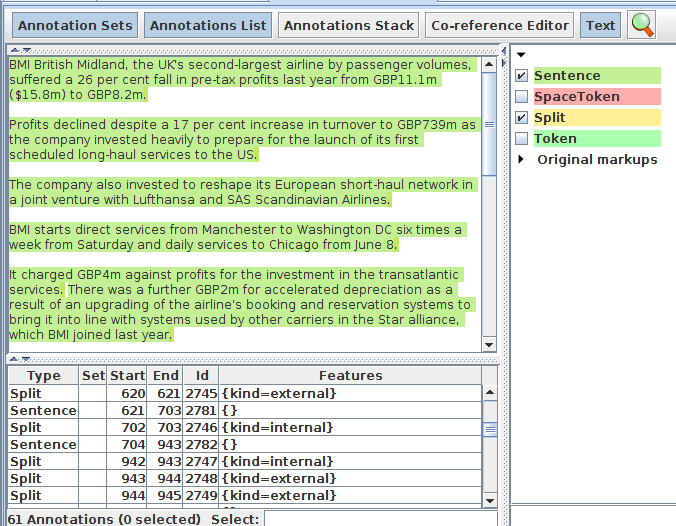This screenshot has height=526, width=676.
Task: Expand the Original markups set
Action: (521, 160)
